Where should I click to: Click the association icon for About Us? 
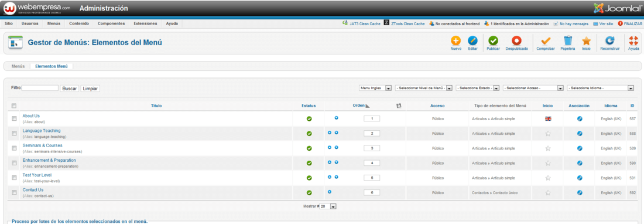click(x=580, y=119)
